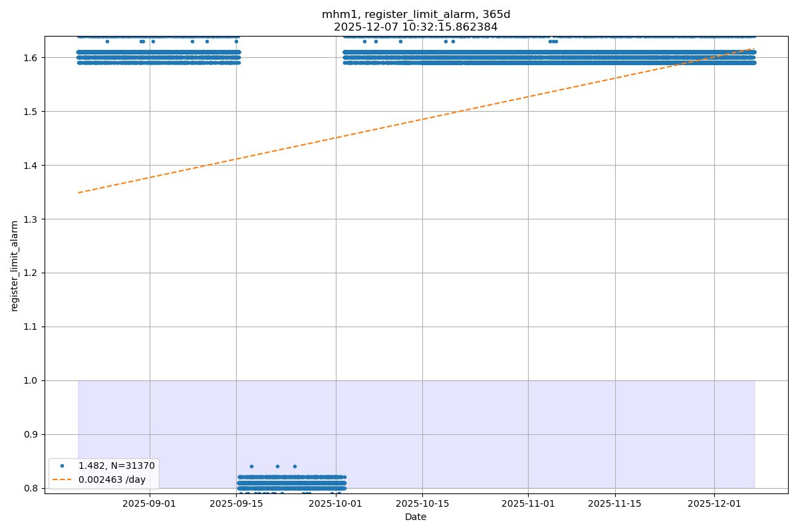Click the blue dot marker in legend

(63, 466)
